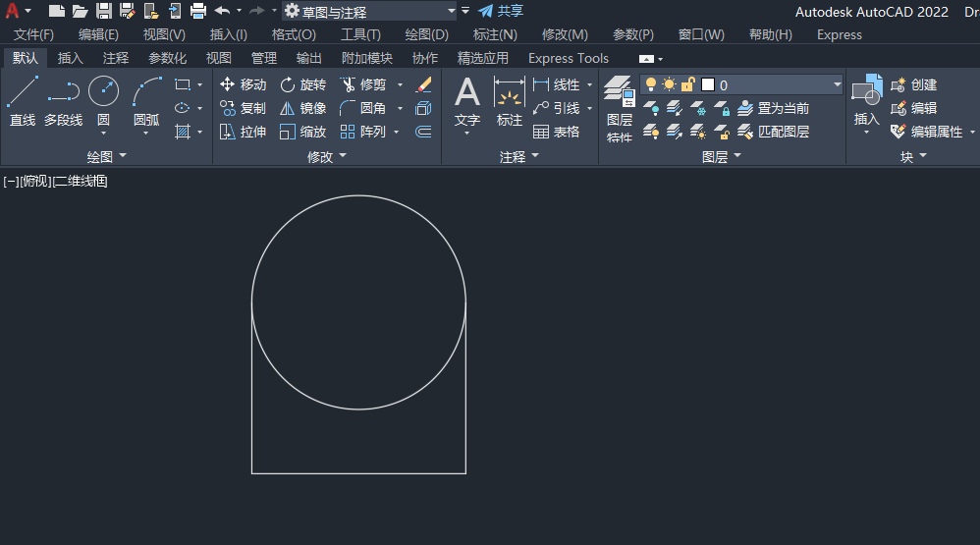This screenshot has height=545, width=980.
Task: Open the 草图与注释 workspace dropdown
Action: (x=451, y=12)
